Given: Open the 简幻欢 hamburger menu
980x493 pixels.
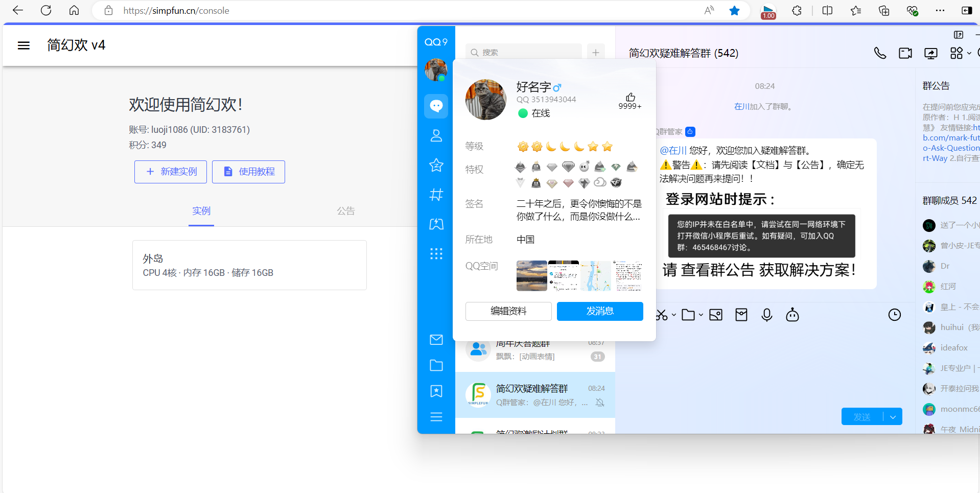Looking at the screenshot, I should point(24,45).
